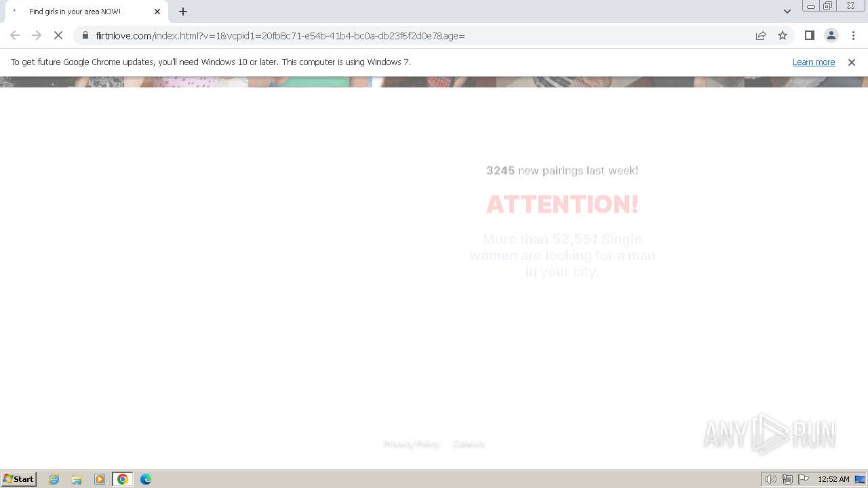Click the address bar URL

280,36
